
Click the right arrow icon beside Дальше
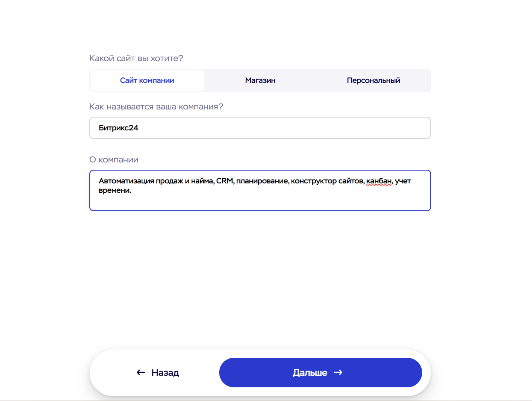point(338,372)
